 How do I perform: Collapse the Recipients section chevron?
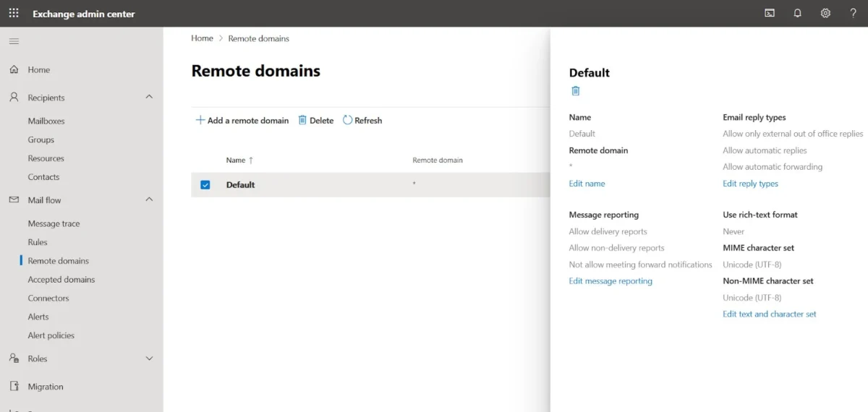click(x=150, y=97)
